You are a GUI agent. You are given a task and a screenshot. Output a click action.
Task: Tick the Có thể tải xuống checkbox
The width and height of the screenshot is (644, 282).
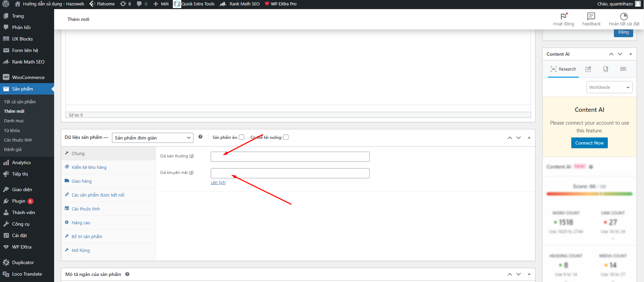coord(286,137)
